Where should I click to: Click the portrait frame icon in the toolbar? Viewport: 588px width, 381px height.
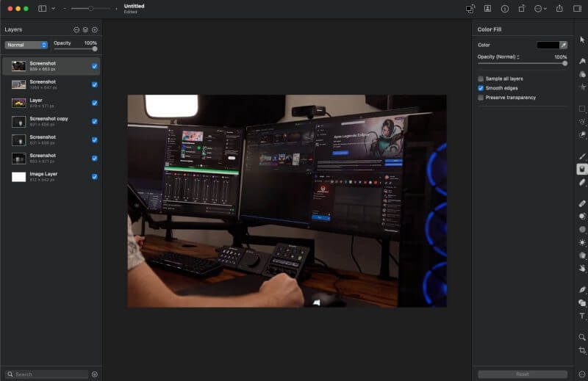point(487,9)
